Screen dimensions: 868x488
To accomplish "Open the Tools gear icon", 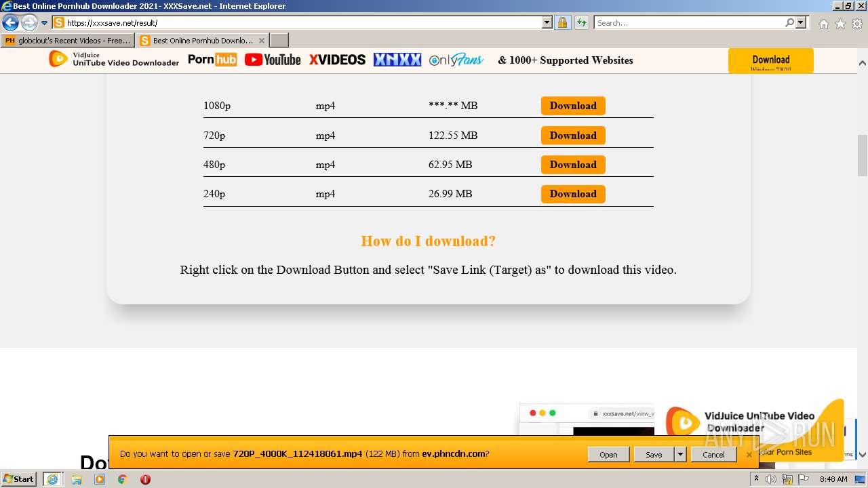I will click(857, 24).
